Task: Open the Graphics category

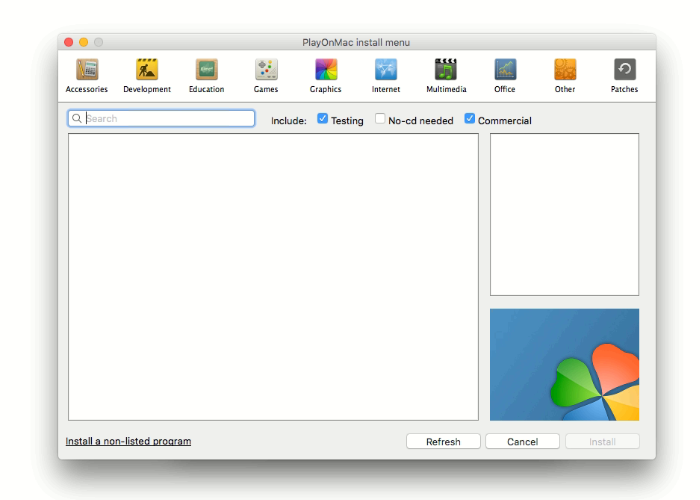Action: point(326,75)
